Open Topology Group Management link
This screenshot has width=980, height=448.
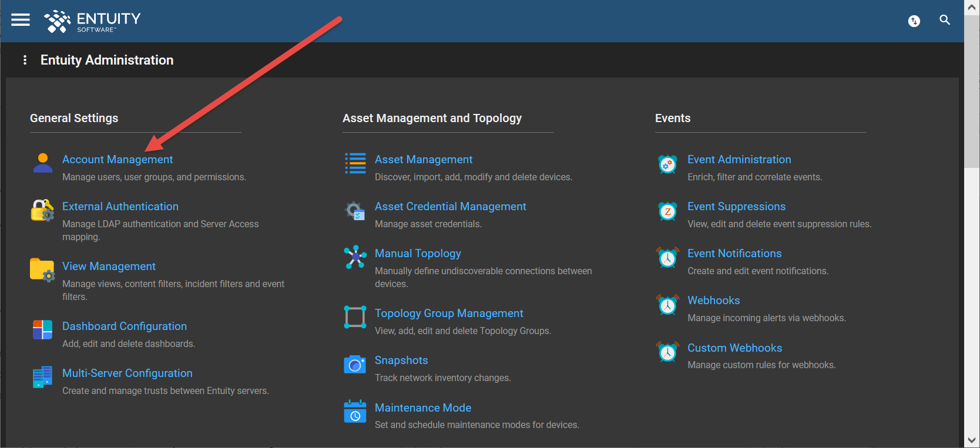click(x=449, y=314)
